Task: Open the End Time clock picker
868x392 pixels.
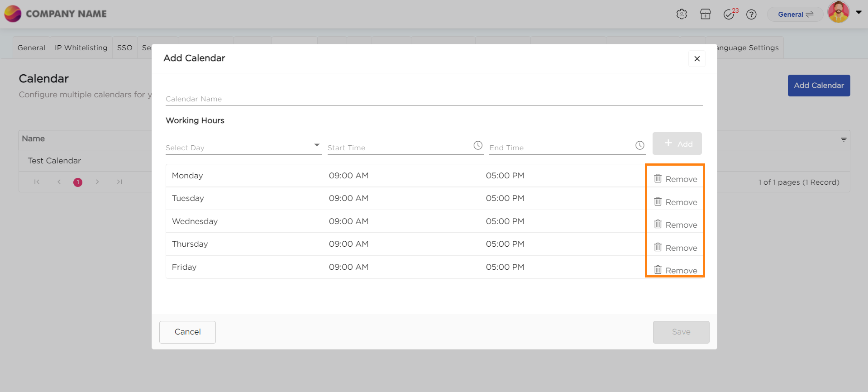Action: [639, 146]
